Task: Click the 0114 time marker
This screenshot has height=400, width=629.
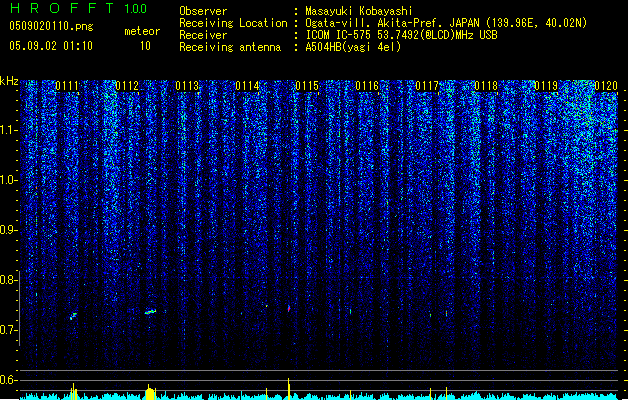Action: [247, 86]
